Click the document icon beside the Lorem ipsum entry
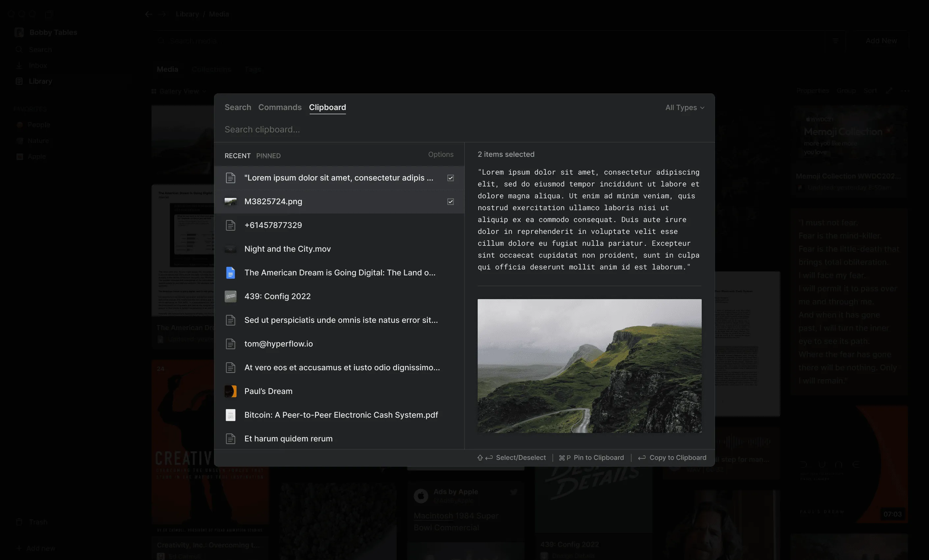 tap(230, 178)
